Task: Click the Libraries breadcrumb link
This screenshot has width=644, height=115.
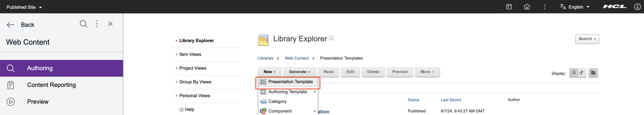Action: [265, 58]
